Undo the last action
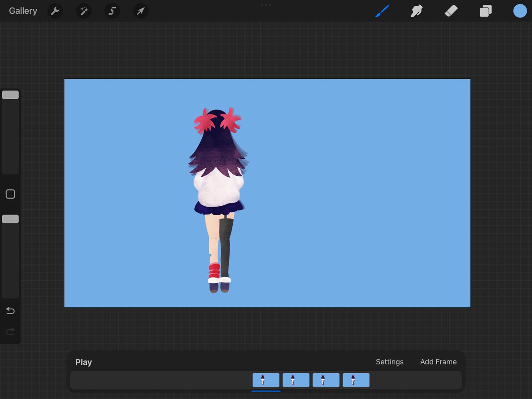 coord(10,311)
